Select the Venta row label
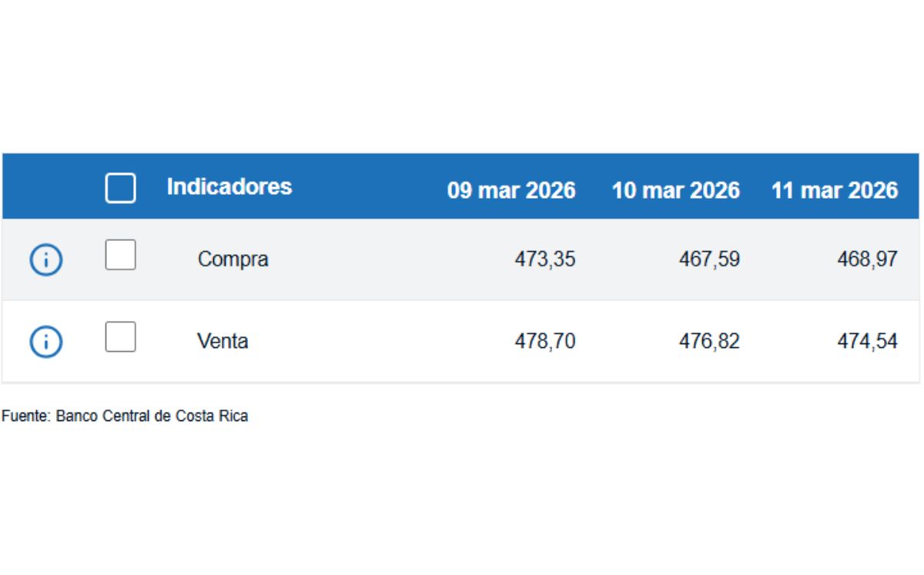This screenshot has width=924, height=575. pyautogui.click(x=224, y=341)
